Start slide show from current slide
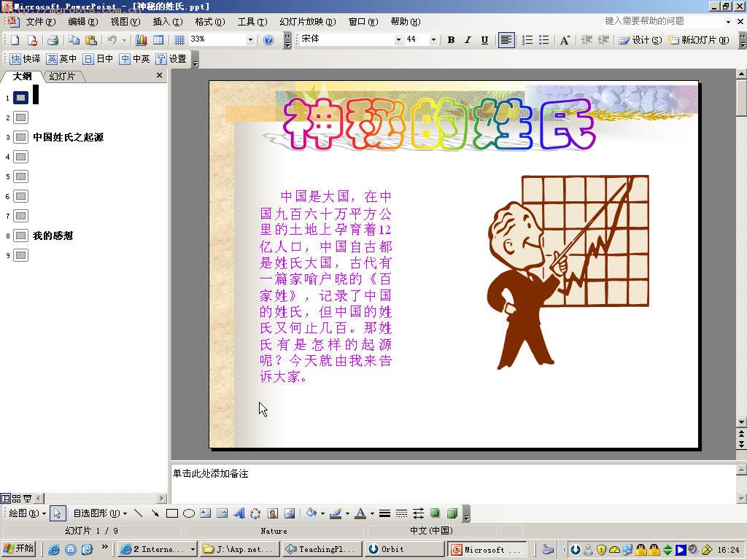747x560 pixels. point(27,499)
